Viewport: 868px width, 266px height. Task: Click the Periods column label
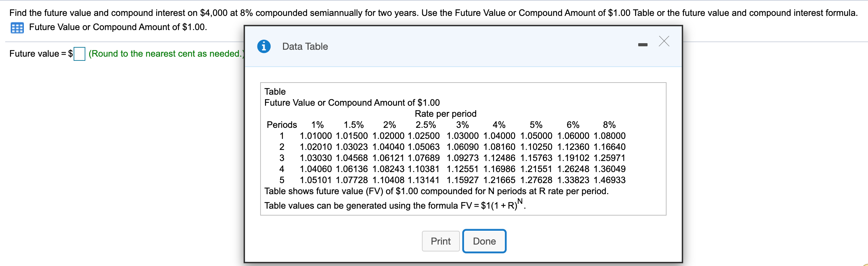282,125
